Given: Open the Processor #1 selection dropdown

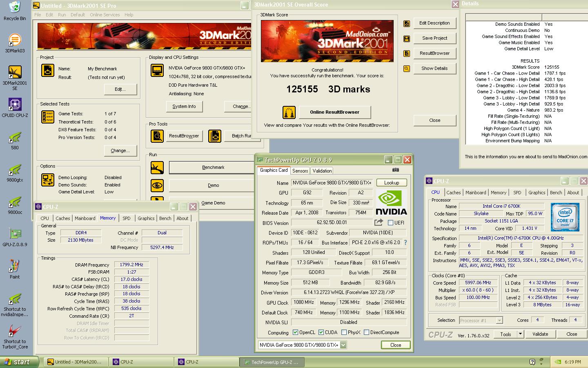Looking at the screenshot, I should [499, 321].
